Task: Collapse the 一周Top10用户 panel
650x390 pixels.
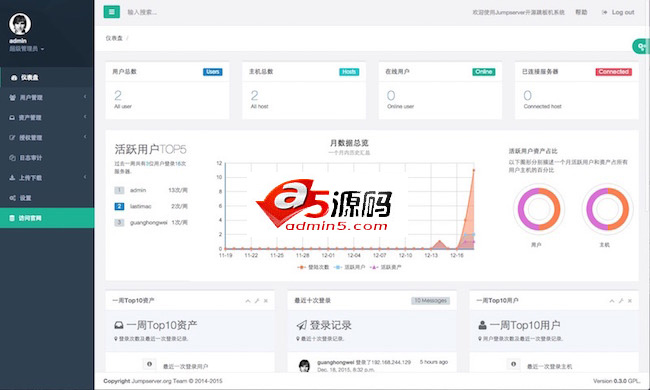Action: pyautogui.click(x=612, y=301)
